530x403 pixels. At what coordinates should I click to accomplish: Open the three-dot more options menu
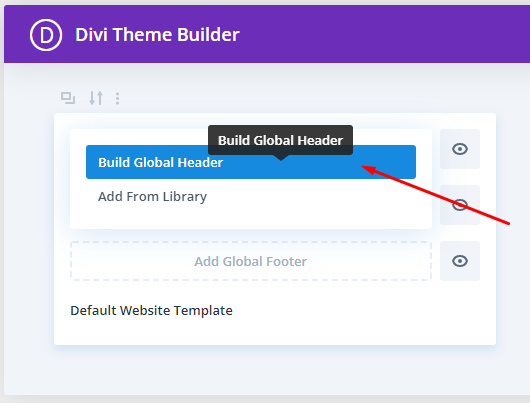pos(117,98)
